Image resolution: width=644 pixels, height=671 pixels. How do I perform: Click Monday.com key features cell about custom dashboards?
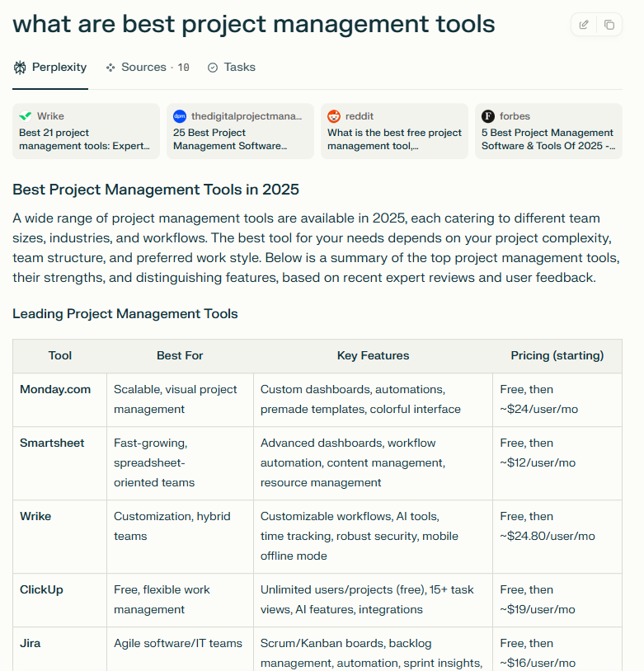(373, 400)
